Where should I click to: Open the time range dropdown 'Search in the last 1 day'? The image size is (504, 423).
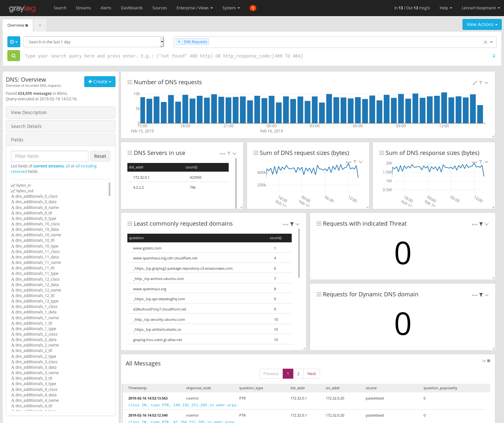[94, 42]
